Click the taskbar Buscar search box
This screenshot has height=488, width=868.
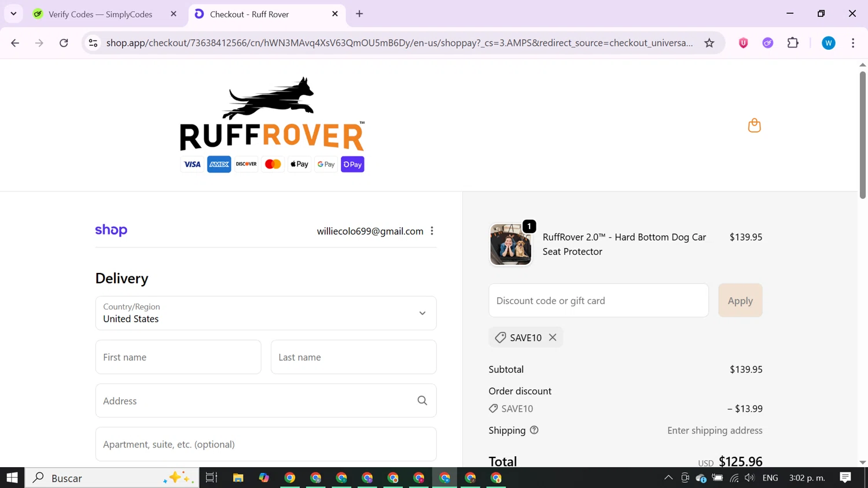[x=112, y=478]
